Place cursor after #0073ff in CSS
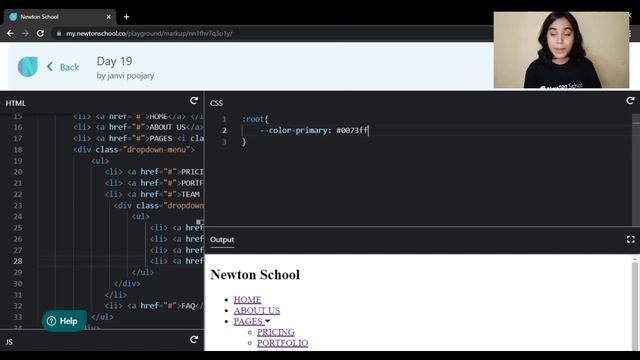640x360 pixels. [x=369, y=130]
